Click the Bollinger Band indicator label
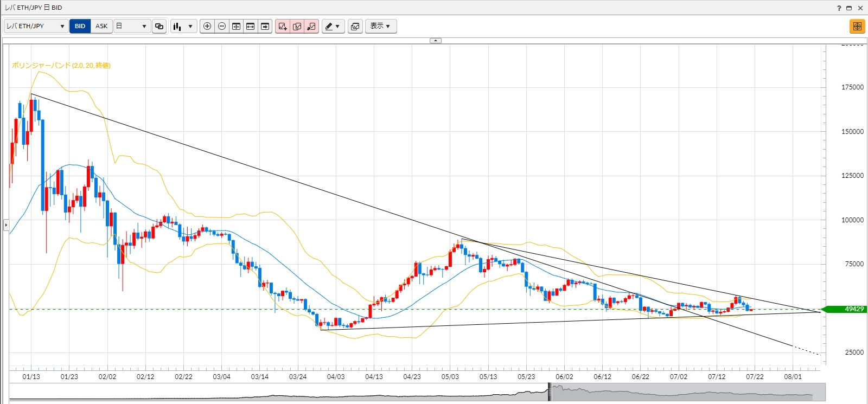868x404 pixels. point(61,66)
